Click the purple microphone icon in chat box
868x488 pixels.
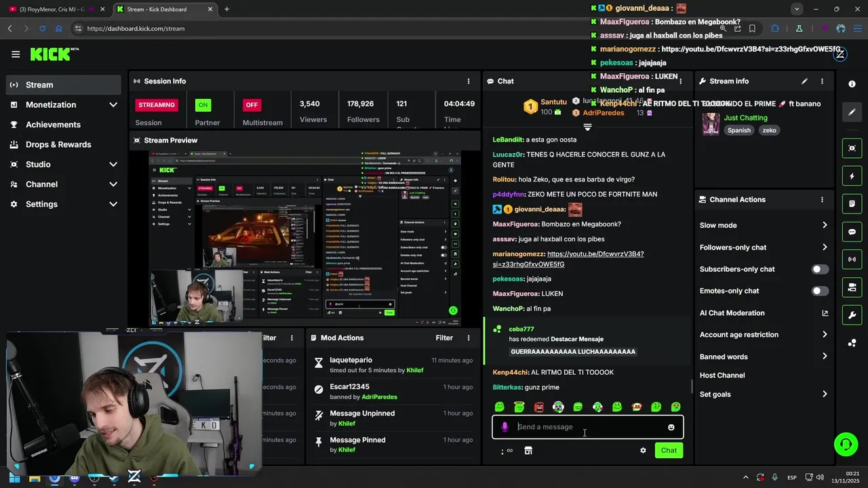[x=505, y=427]
